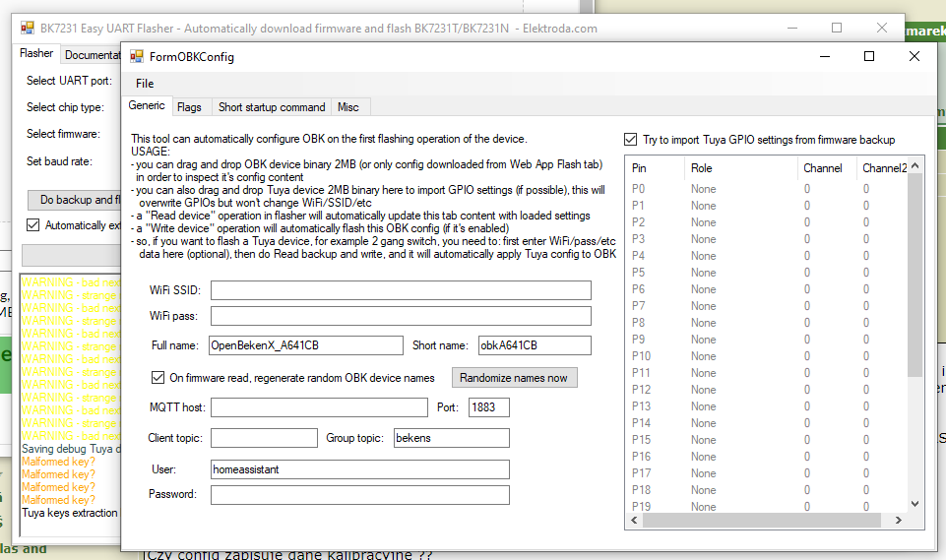The width and height of the screenshot is (946, 560).
Task: Click the Randomize names now button
Action: click(514, 378)
